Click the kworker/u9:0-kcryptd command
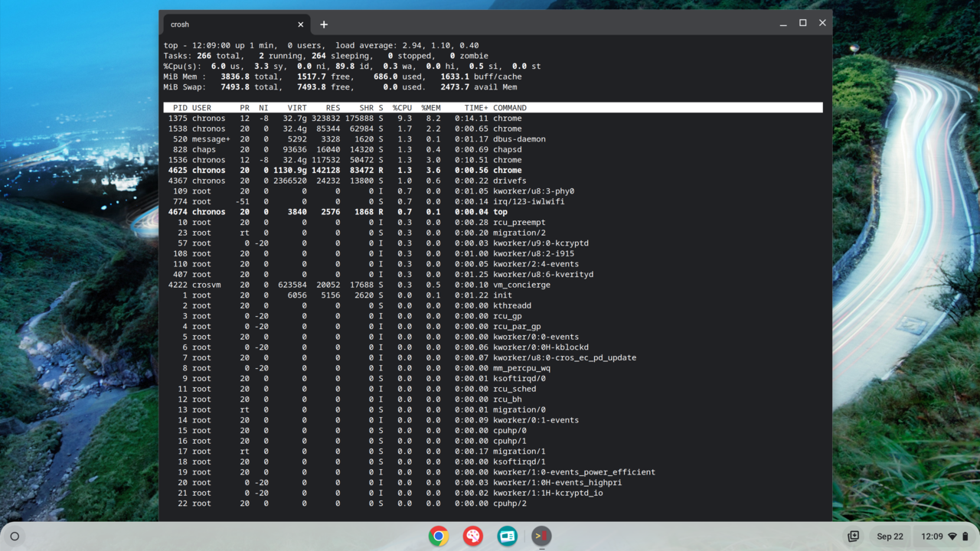 click(541, 243)
